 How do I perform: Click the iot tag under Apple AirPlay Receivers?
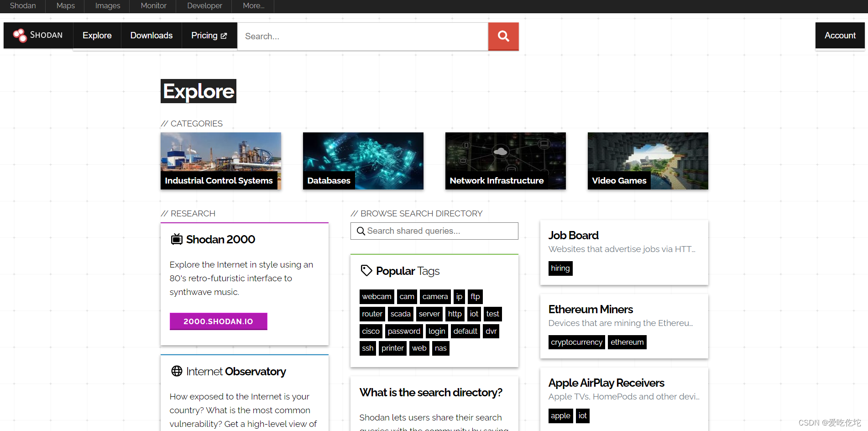tap(582, 416)
